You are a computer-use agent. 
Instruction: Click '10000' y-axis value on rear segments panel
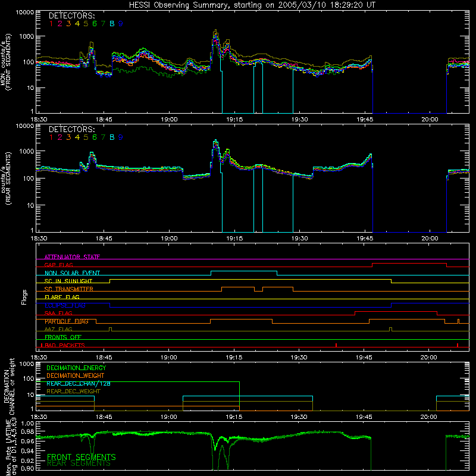coord(25,126)
